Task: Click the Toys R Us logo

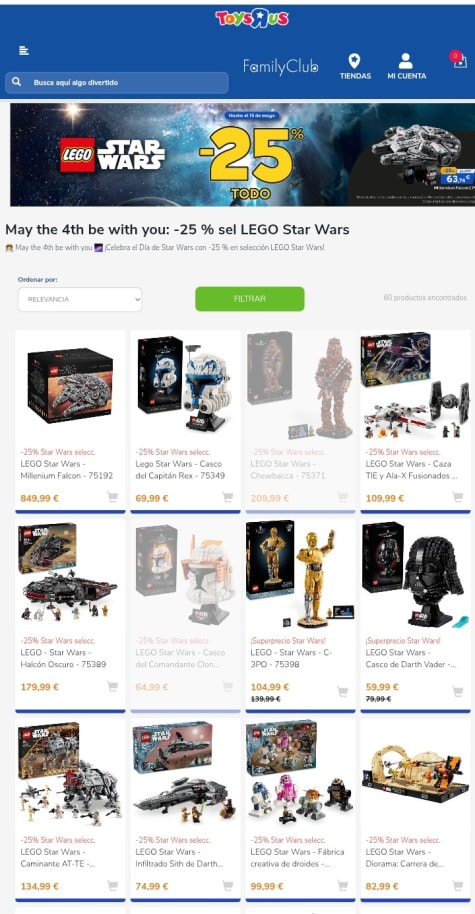Action: coord(252,19)
